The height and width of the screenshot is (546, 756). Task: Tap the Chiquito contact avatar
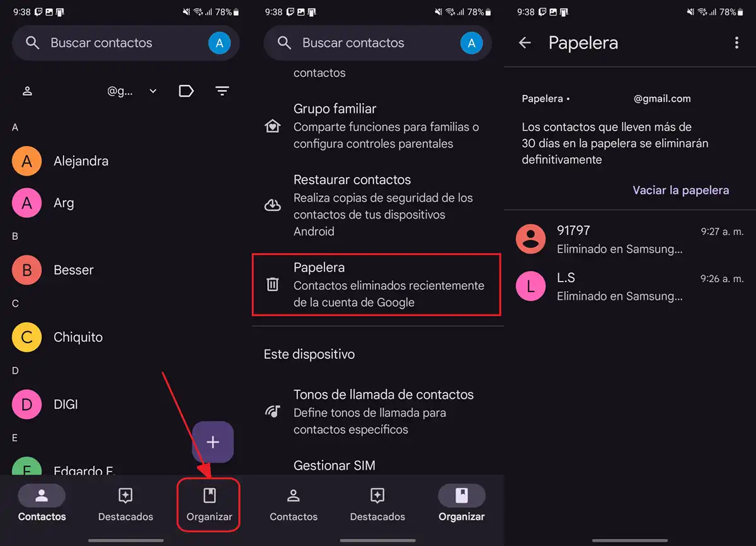tap(27, 338)
